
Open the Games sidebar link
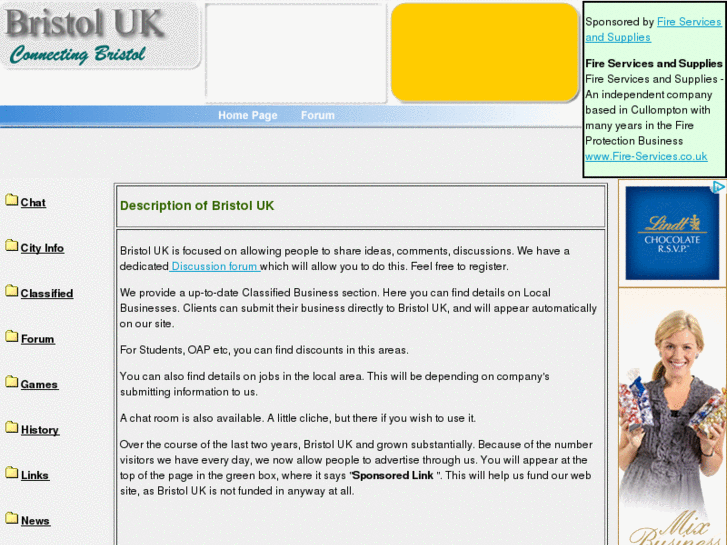(39, 385)
